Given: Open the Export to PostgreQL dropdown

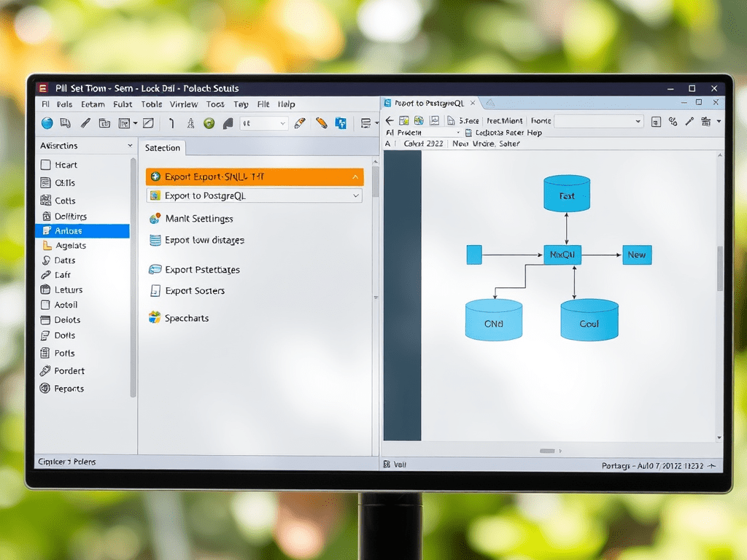Looking at the screenshot, I should (x=356, y=195).
